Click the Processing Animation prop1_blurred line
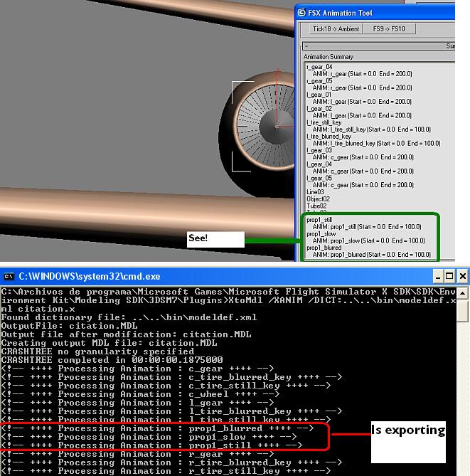The width and height of the screenshot is (470, 476). pyautogui.click(x=157, y=428)
